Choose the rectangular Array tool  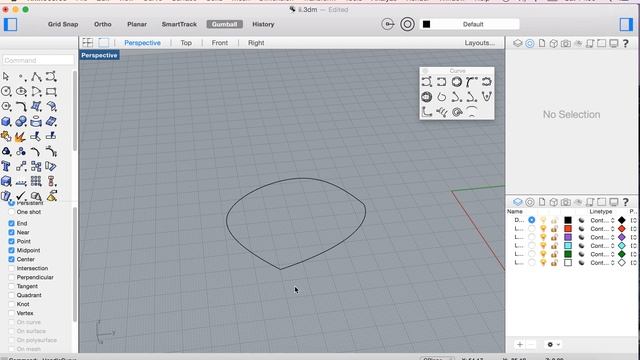(x=36, y=181)
